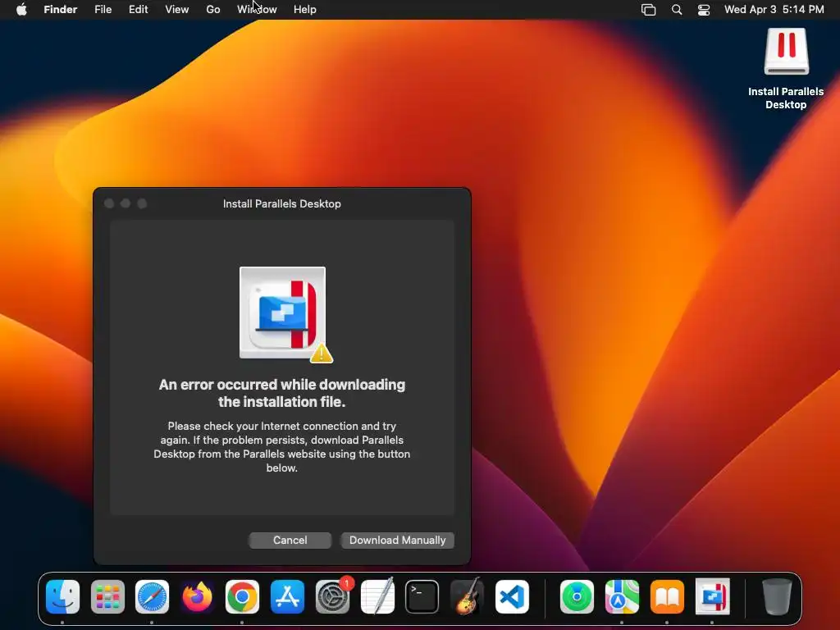Click the Install Parallels Desktop window title
The height and width of the screenshot is (630, 840).
282,203
